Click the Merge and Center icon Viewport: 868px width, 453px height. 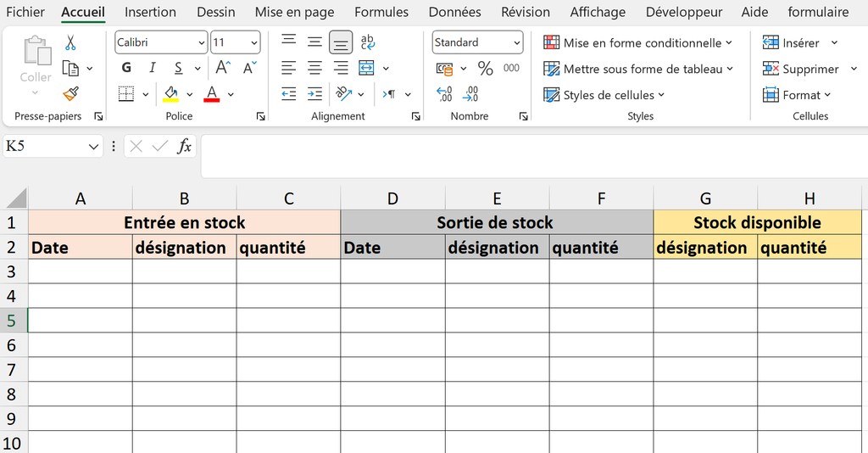[x=366, y=68]
